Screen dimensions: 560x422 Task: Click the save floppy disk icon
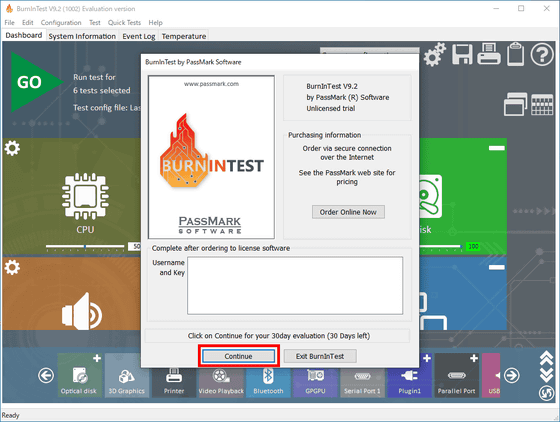click(462, 55)
